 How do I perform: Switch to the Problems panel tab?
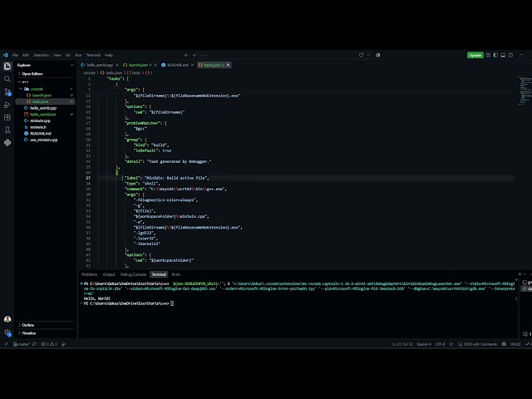pos(89,274)
